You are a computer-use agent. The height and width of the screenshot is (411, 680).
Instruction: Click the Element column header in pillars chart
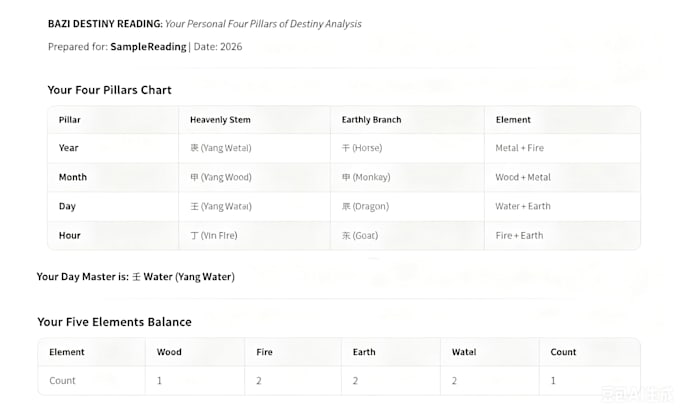513,120
